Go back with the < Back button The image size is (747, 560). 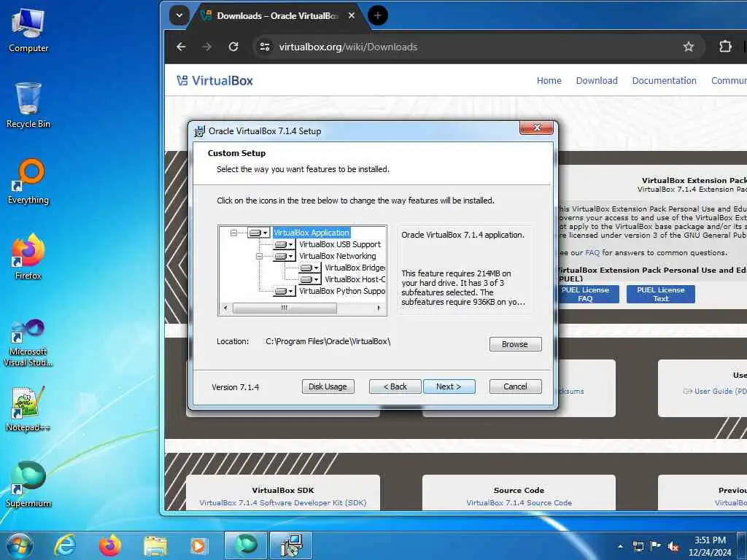395,386
